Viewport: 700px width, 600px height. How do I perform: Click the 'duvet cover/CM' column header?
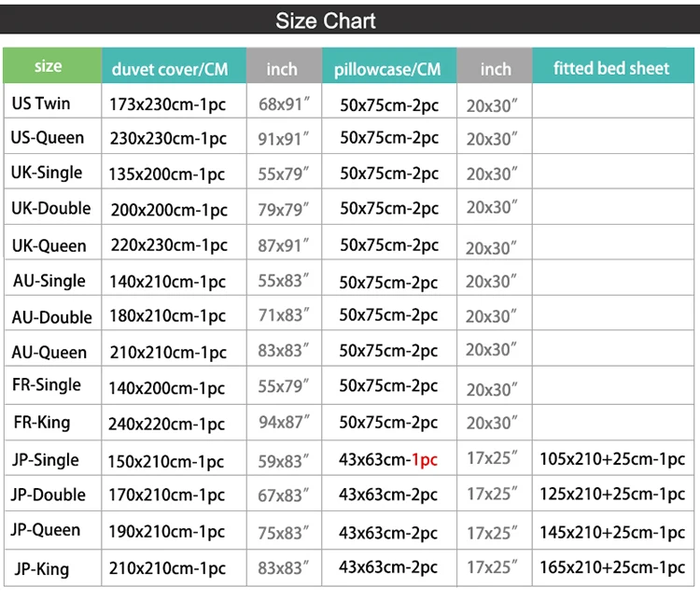pyautogui.click(x=170, y=69)
